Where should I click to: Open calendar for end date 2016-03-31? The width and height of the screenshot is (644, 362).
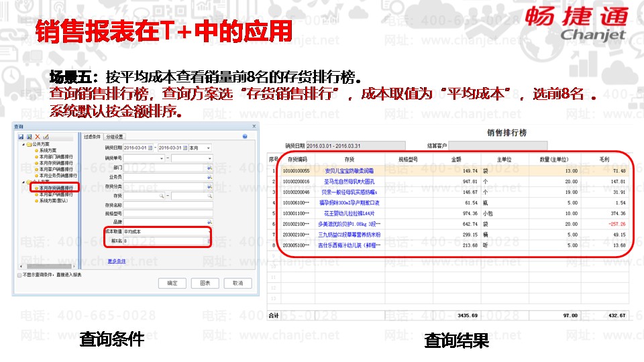[185, 147]
